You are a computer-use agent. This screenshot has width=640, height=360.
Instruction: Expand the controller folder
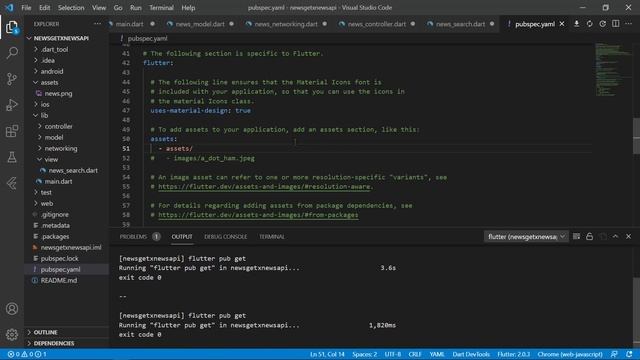pos(58,127)
